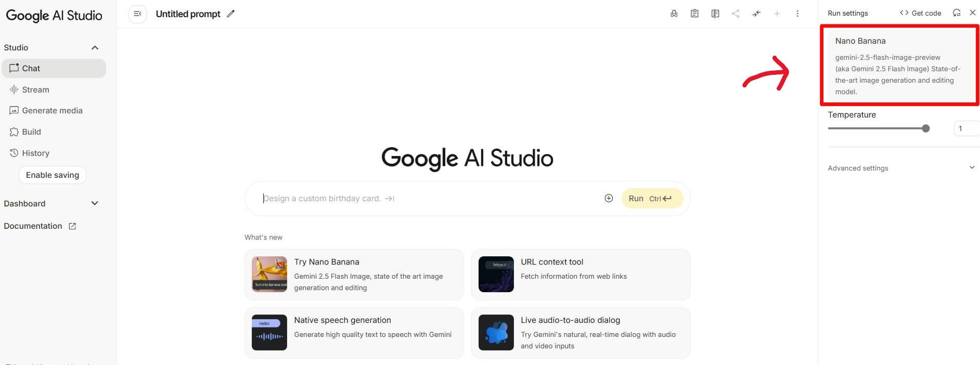The height and width of the screenshot is (365, 980).
Task: Open the Live audio-to-audio dialog thumbnail
Action: tap(496, 332)
